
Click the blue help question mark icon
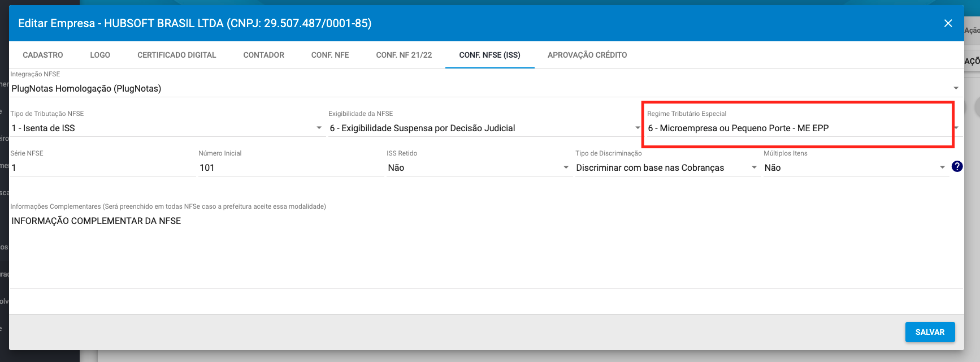(957, 166)
